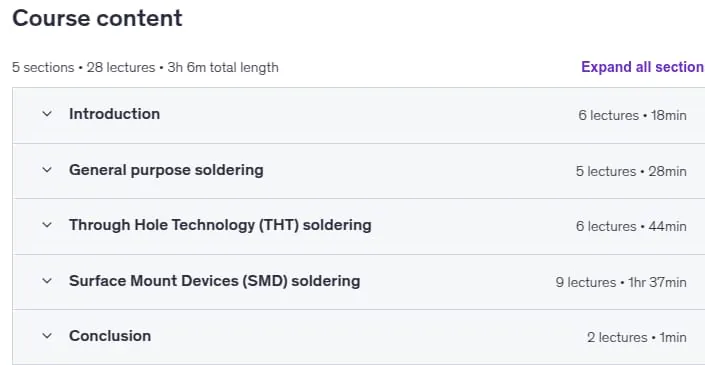Screen dimensions: 705x365
Task: Expand the Conclusion section chevron
Action: click(x=47, y=336)
